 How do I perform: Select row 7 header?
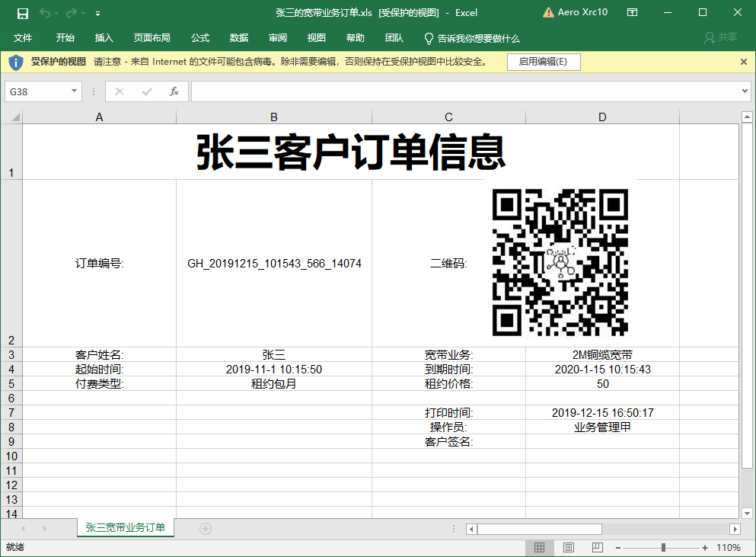point(11,413)
